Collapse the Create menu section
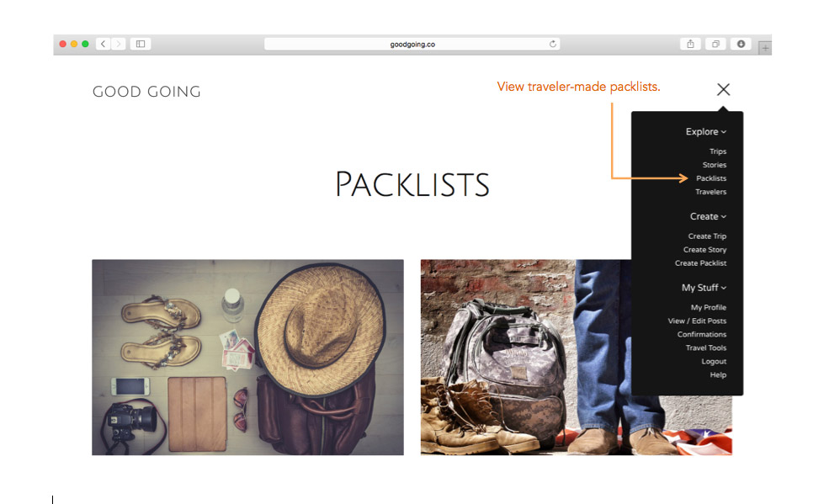Viewport: 824px width, 504px height. (708, 216)
